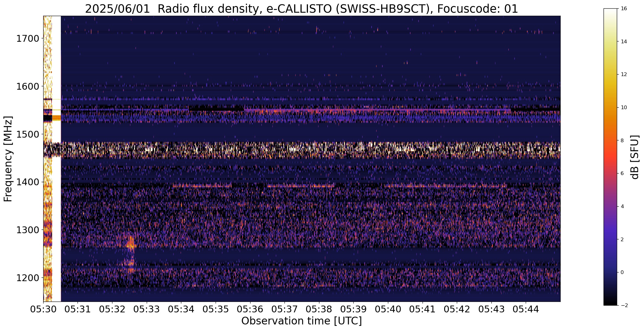Viewport: 644px width, 330px height.
Task: Click the white saturated column after 05:30
Action: coord(56,159)
